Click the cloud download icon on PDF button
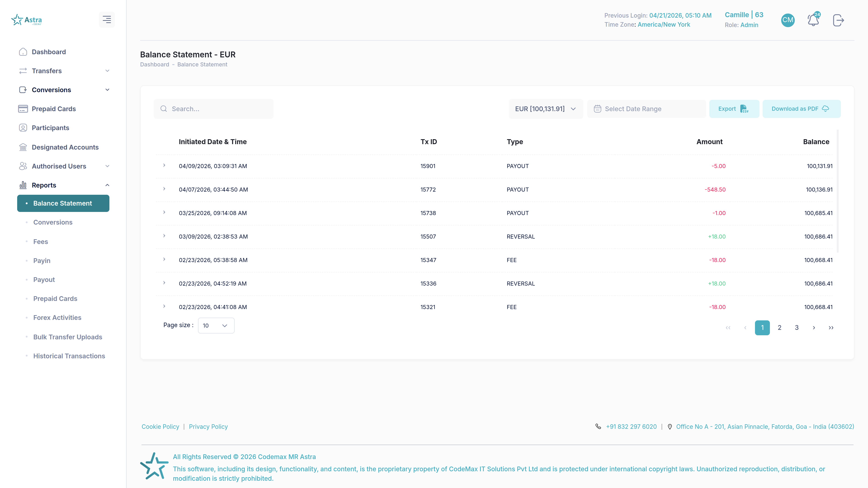 pyautogui.click(x=826, y=108)
